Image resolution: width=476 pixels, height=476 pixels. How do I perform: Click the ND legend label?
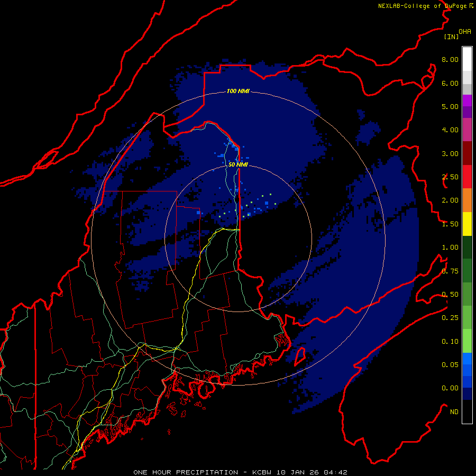[454, 412]
